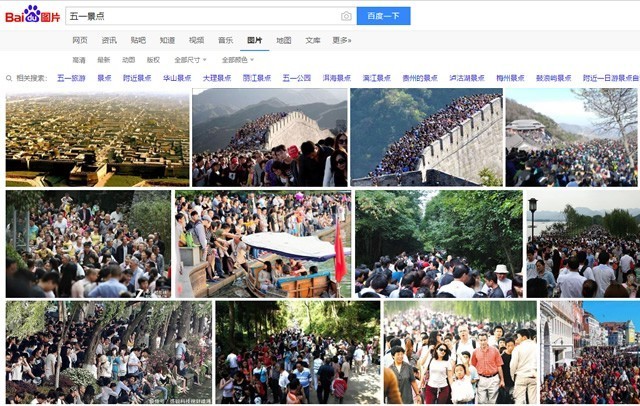Open related search 华山景点
Screen dimensions: 640x406
tap(177, 78)
